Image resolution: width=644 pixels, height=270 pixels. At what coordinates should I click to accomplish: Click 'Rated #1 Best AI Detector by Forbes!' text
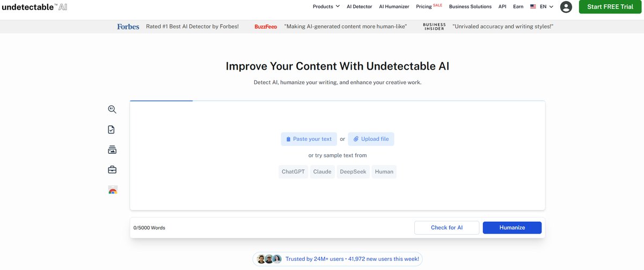tap(192, 26)
